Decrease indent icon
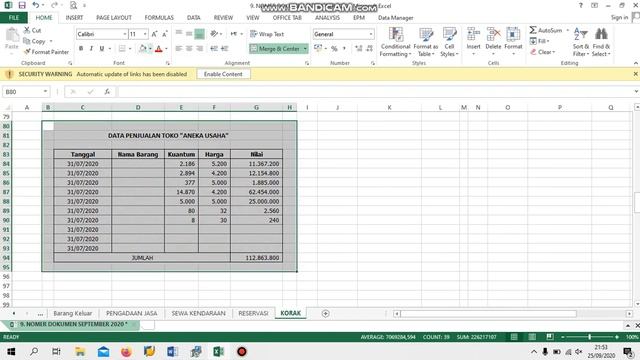This screenshot has height=360, width=640. [214, 49]
